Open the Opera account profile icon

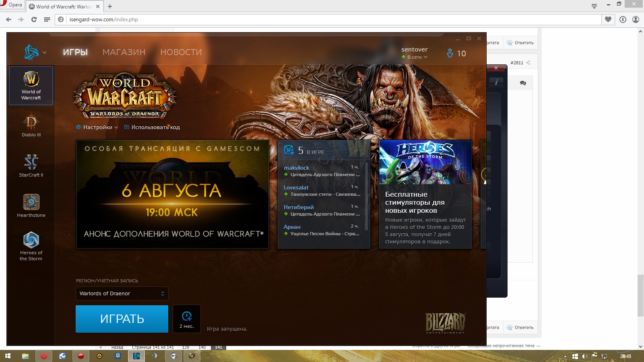pyautogui.click(x=636, y=19)
